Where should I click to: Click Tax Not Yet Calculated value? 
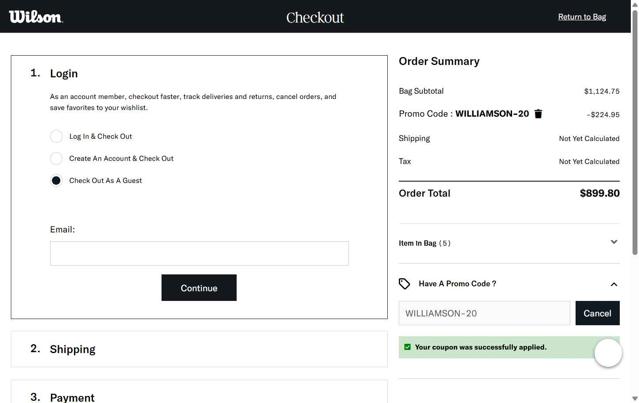(589, 161)
